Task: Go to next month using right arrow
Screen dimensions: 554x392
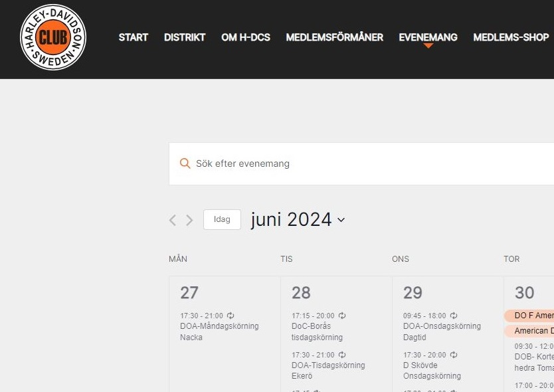Action: coord(189,220)
